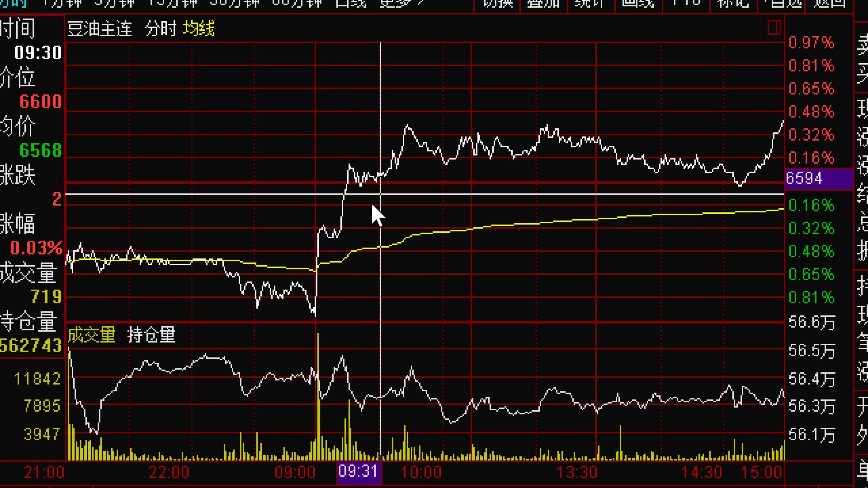Click the 3947 volume axis label
The height and width of the screenshot is (488, 868).
coord(42,434)
